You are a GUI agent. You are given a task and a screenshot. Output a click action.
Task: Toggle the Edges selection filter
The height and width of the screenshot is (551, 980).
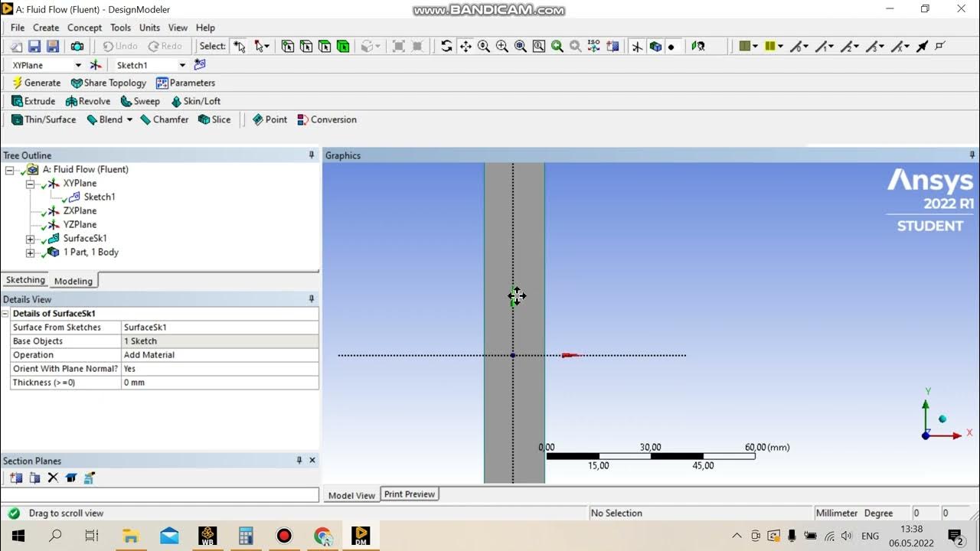(x=306, y=47)
